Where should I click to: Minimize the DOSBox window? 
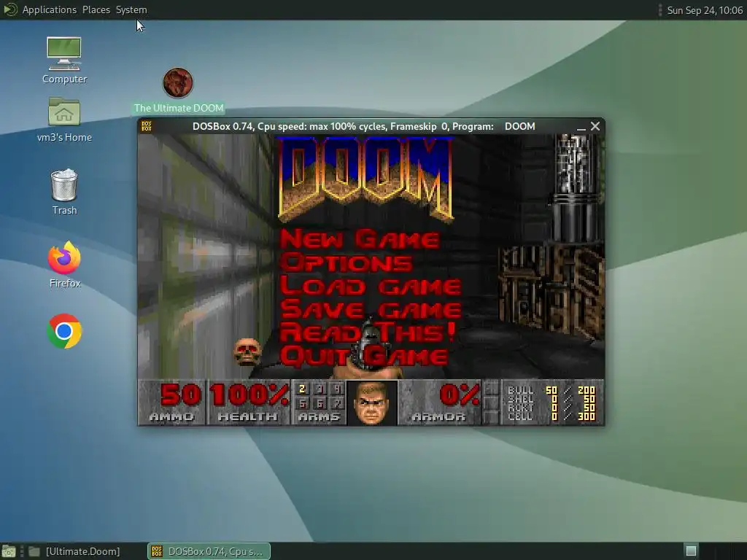pyautogui.click(x=581, y=127)
